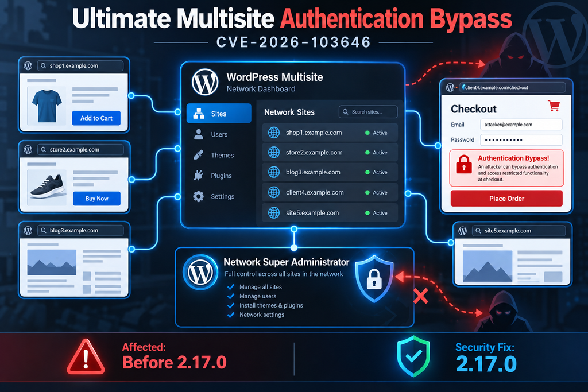Click globe icon beside blog3.example.com row
This screenshot has width=588, height=392.
click(274, 172)
